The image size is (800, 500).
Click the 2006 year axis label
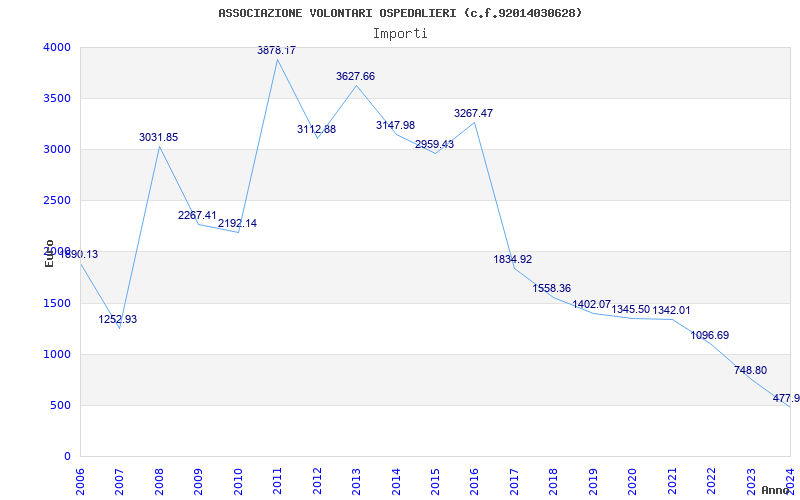(80, 480)
